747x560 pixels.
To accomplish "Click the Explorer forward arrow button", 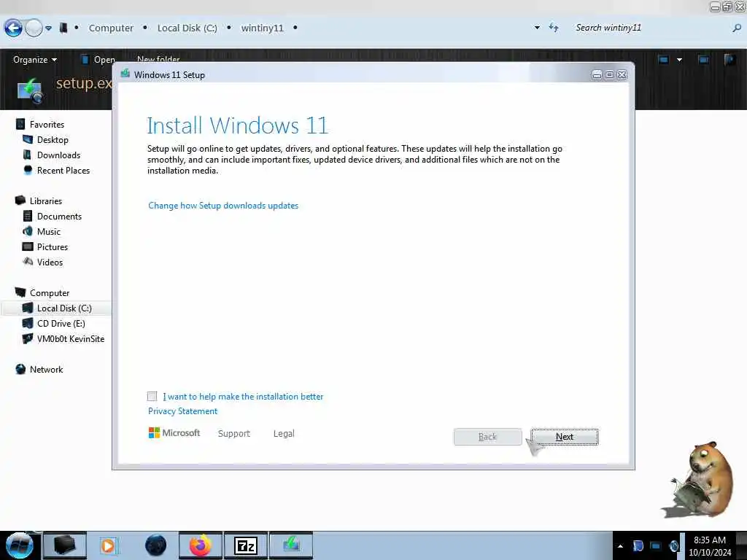I will click(x=34, y=28).
